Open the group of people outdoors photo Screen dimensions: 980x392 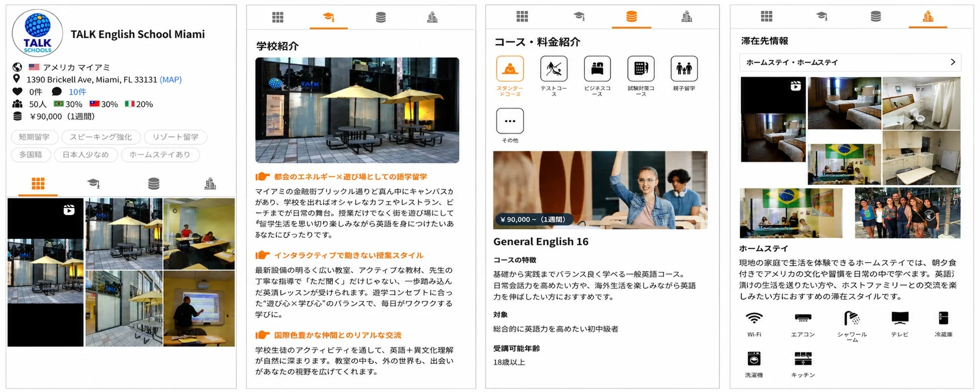click(908, 213)
